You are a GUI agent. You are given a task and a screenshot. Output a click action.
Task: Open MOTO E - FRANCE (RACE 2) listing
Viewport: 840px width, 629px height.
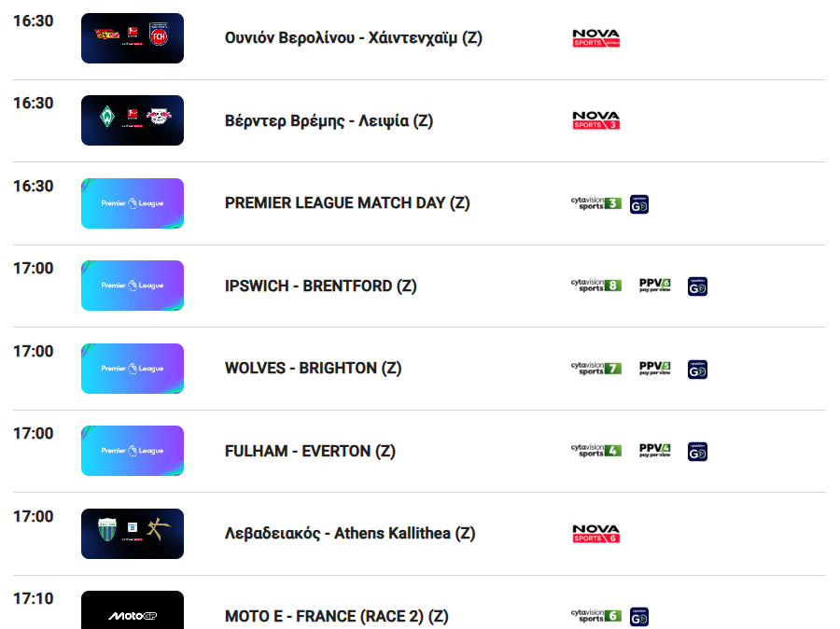[336, 616]
